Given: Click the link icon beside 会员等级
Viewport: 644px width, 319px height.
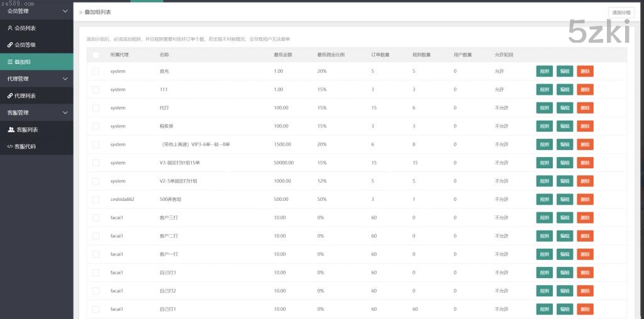Looking at the screenshot, I should (x=9, y=45).
